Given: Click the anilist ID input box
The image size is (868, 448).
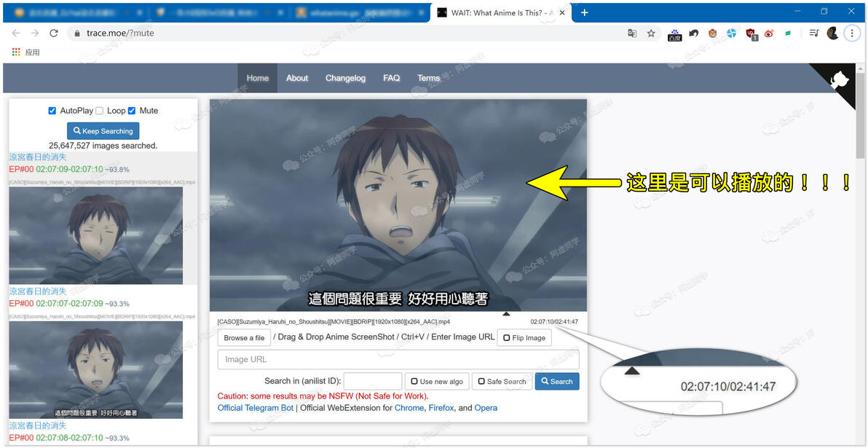Looking at the screenshot, I should (x=373, y=382).
